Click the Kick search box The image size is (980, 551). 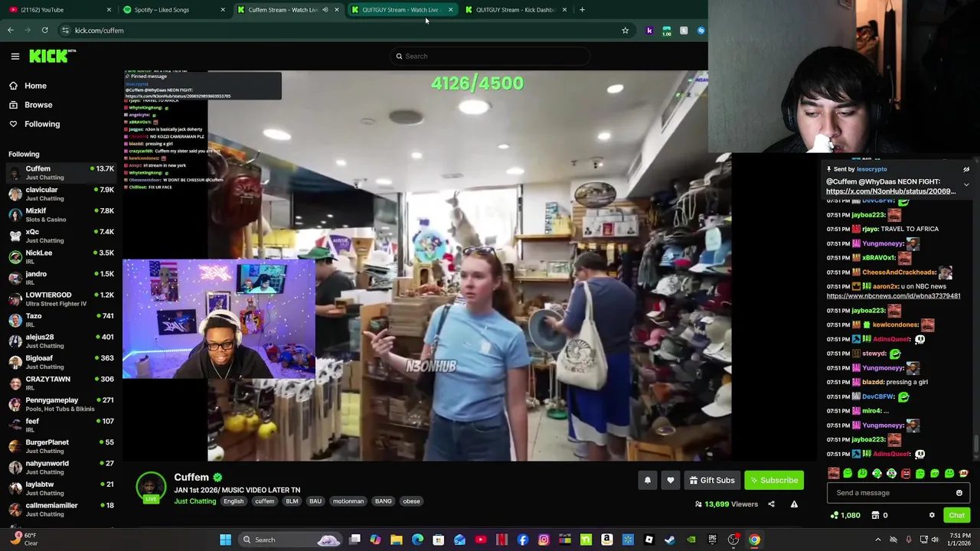click(x=490, y=56)
